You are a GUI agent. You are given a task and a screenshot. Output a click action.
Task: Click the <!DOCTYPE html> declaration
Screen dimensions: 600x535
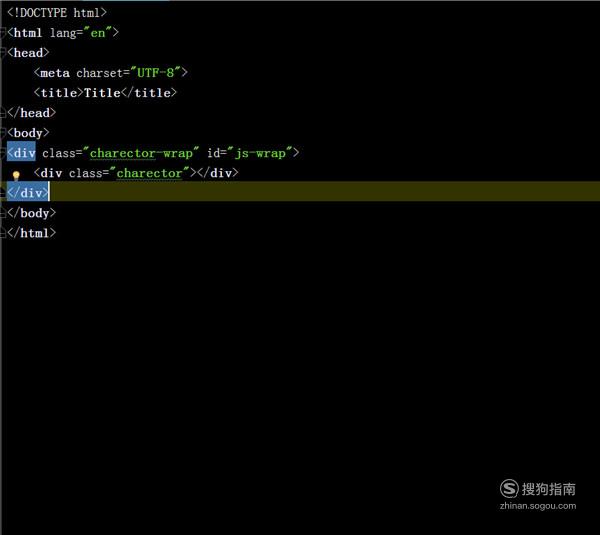point(57,13)
